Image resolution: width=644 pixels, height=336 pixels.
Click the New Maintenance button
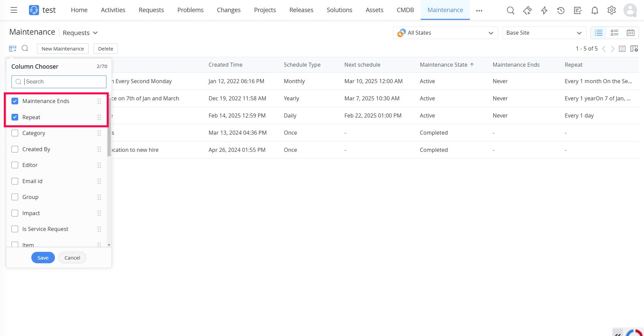pyautogui.click(x=62, y=48)
